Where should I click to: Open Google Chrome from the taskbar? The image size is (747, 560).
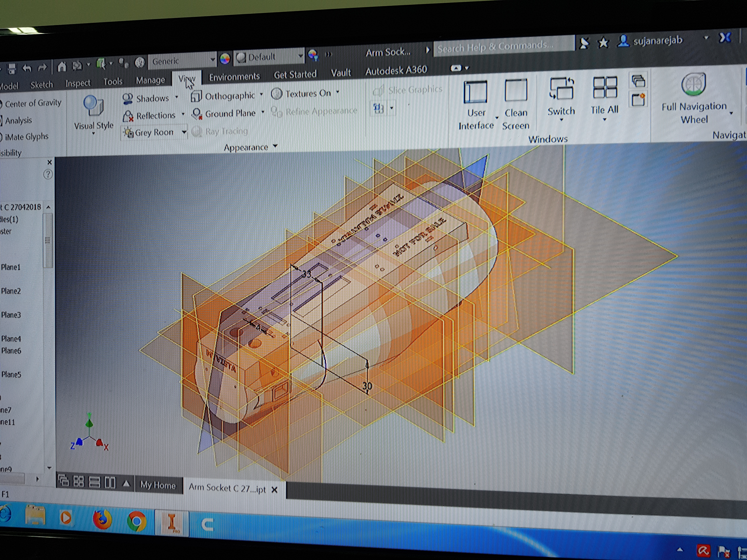pyautogui.click(x=136, y=521)
